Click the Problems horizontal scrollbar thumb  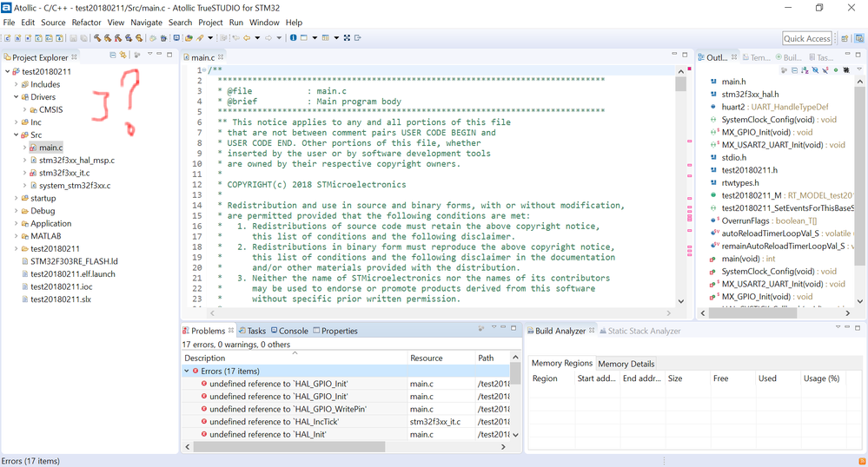289,446
